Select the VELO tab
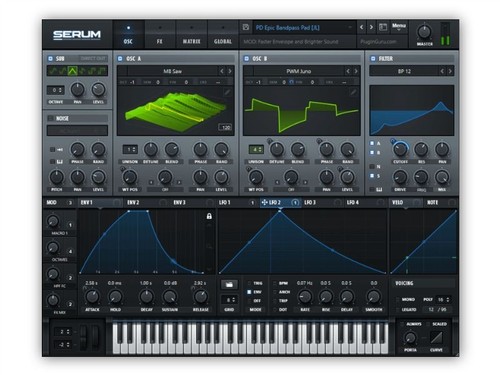 pyautogui.click(x=406, y=202)
